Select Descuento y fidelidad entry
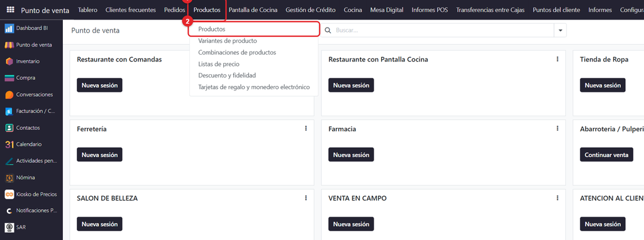Screen dimensions: 644x240 254,75
